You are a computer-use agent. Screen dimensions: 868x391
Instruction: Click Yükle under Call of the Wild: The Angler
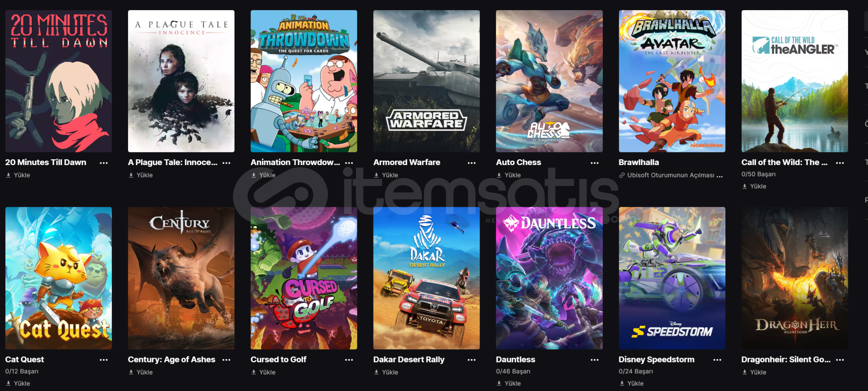click(754, 186)
